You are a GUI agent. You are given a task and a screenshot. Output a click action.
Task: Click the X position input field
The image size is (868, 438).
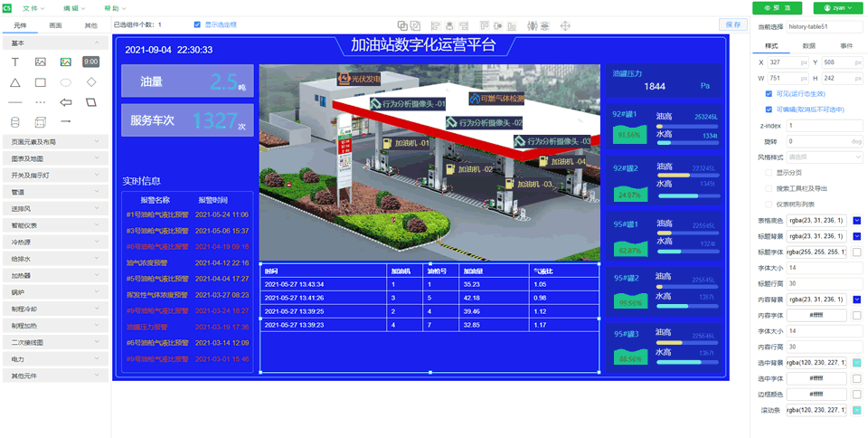[x=789, y=62]
